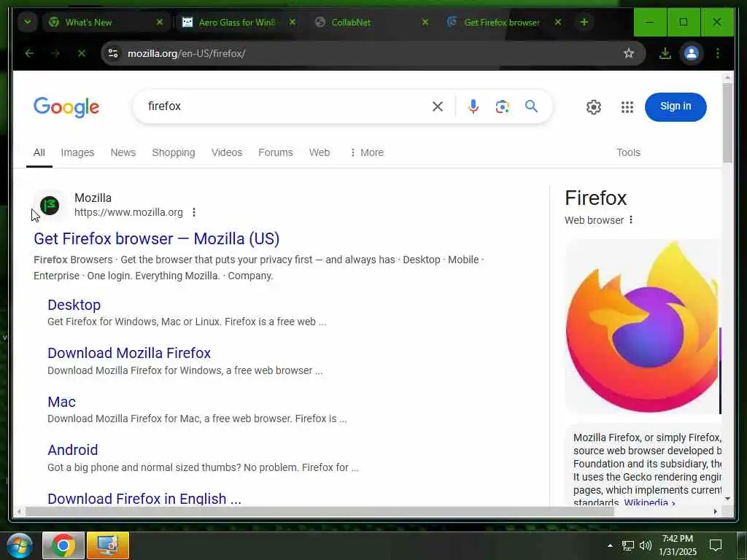Open the notification center icon

tap(716, 545)
